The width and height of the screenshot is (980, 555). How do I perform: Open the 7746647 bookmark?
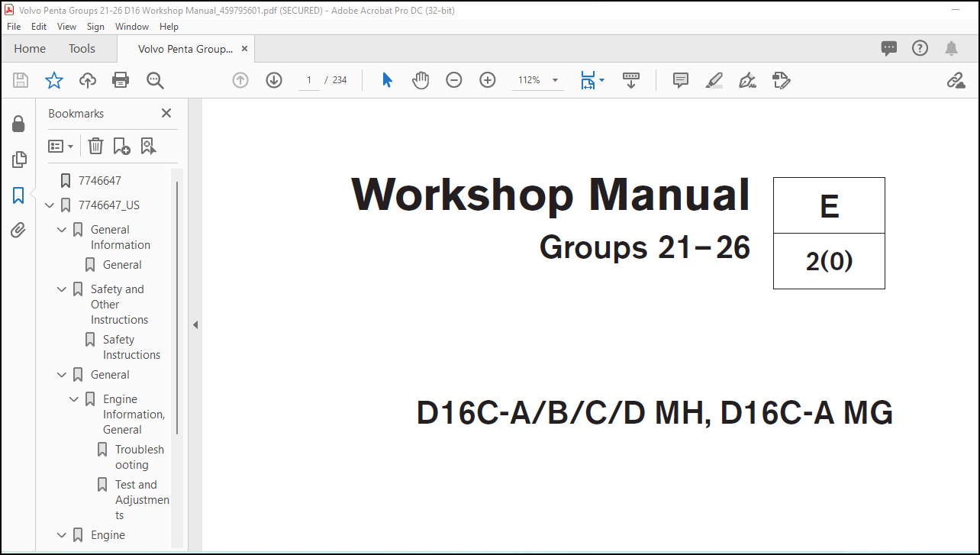[99, 181]
